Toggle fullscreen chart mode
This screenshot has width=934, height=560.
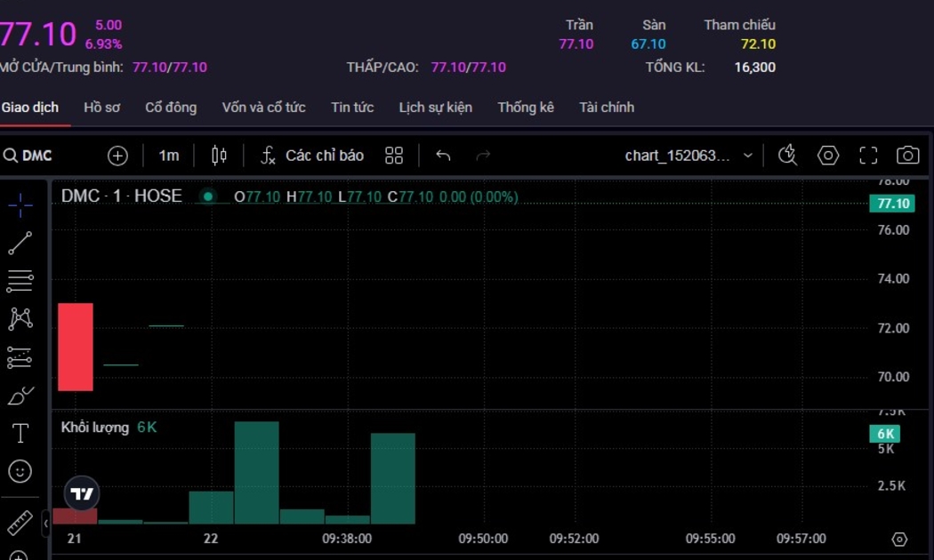tap(868, 156)
